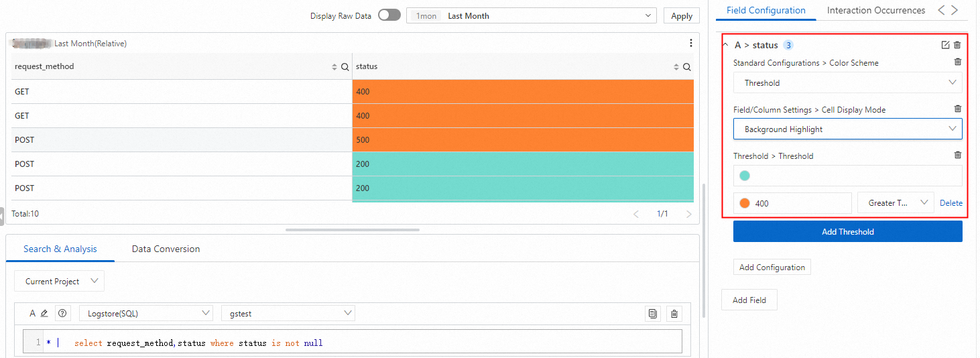980x358 pixels.
Task: Remove the Color Scheme configuration
Action: 957,62
